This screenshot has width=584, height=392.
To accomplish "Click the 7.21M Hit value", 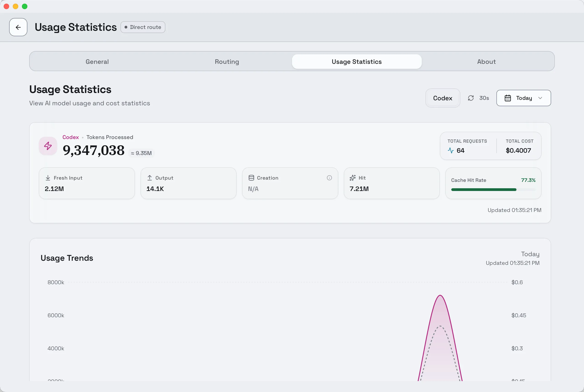I will click(x=359, y=189).
